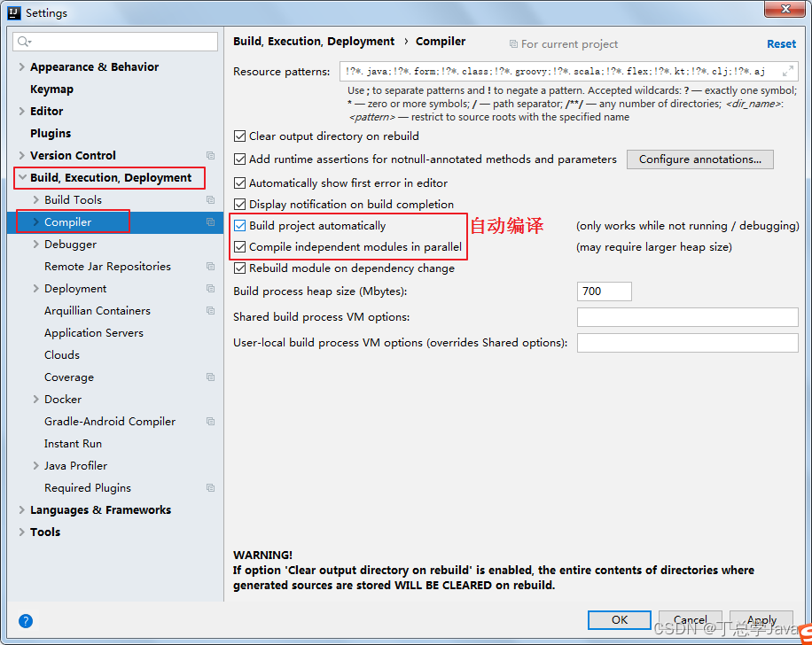Expand the Deployment node arrow
This screenshot has height=645, width=812.
tap(35, 288)
